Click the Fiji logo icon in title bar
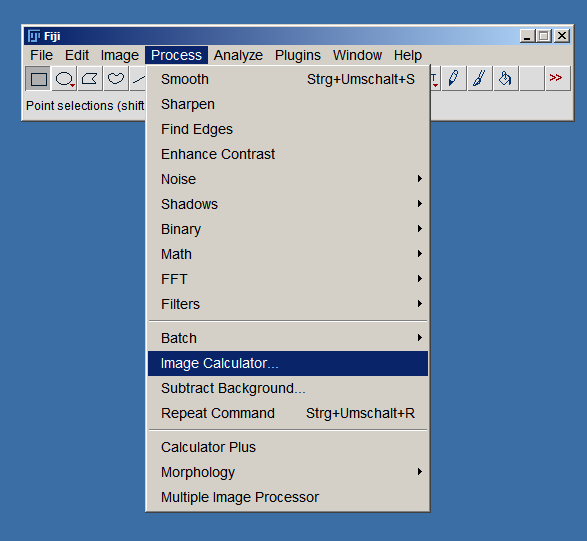This screenshot has width=587, height=541. [34, 36]
